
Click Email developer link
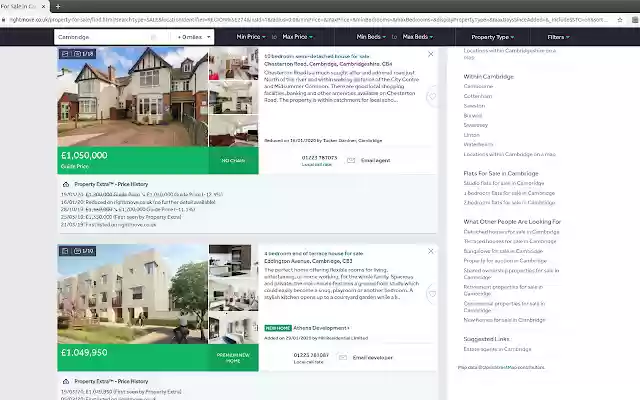373,358
